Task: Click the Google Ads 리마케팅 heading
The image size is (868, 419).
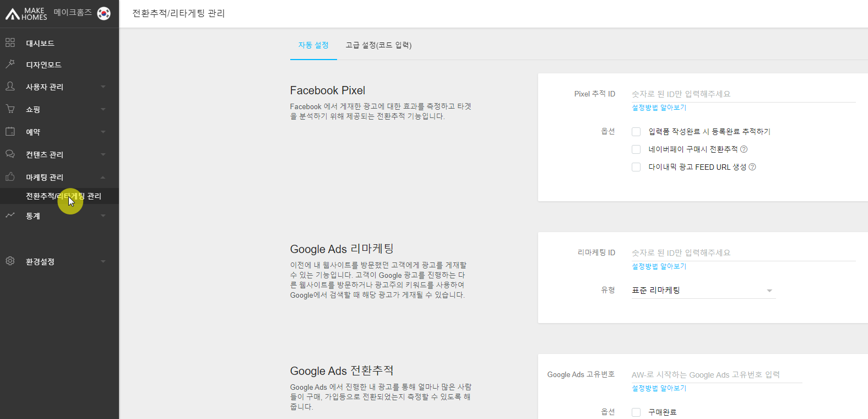Action: pos(342,249)
